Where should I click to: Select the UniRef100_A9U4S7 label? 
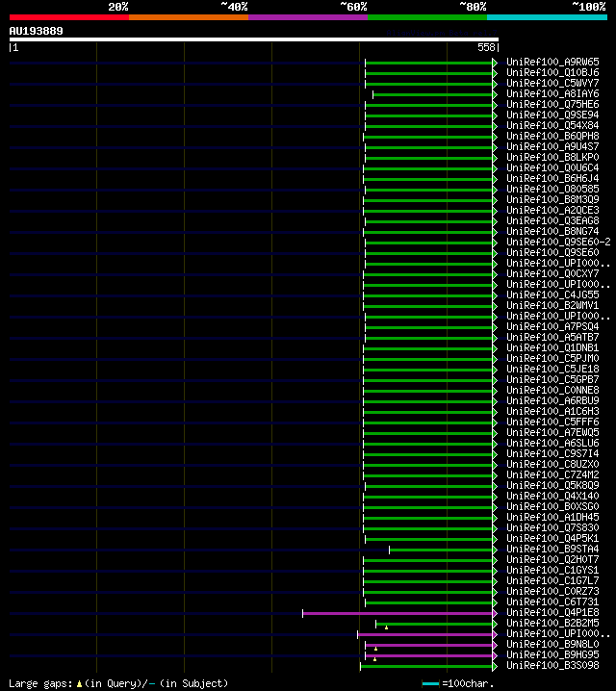pos(552,146)
